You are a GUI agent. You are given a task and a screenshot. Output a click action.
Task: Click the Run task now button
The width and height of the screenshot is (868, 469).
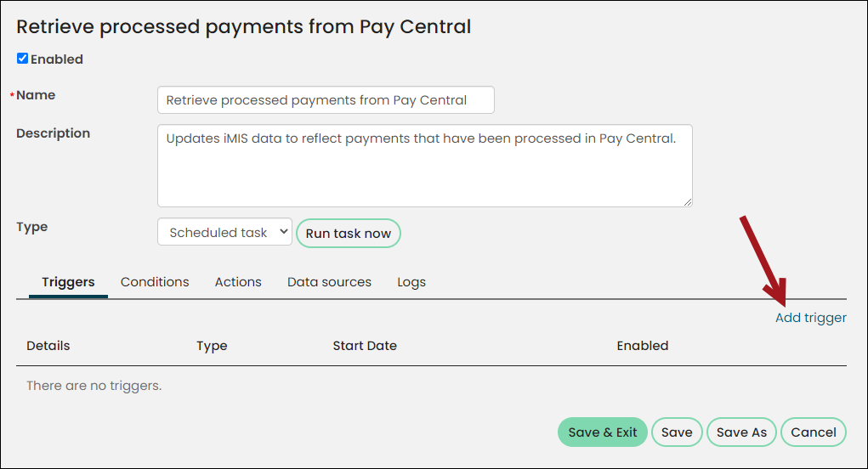349,234
